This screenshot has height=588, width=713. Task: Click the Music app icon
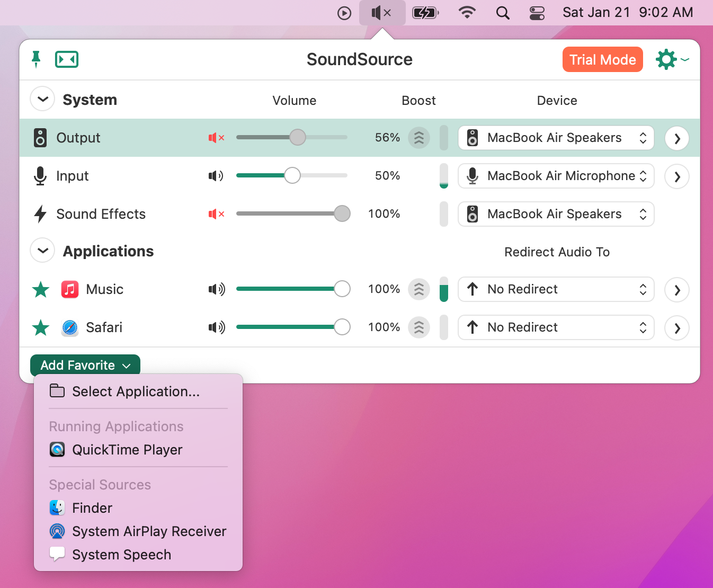70,289
